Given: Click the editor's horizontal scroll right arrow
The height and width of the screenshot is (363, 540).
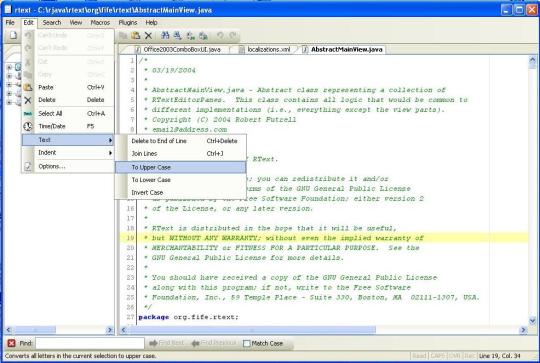Looking at the screenshot, I should pos(523,330).
